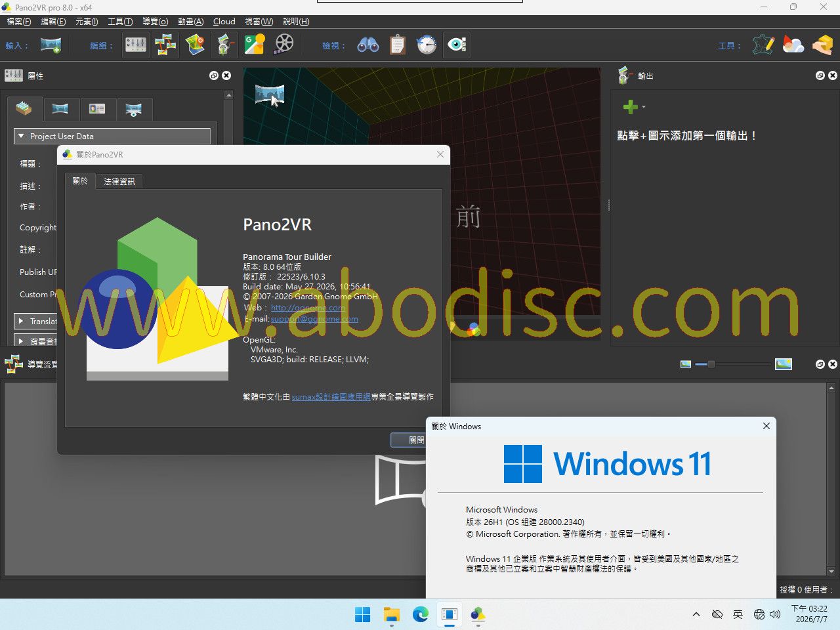840x630 pixels.
Task: Open the 動畫(A) menu
Action: tap(190, 22)
